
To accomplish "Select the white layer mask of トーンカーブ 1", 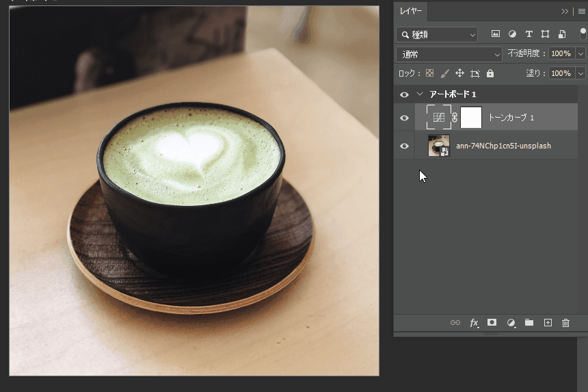I will click(x=471, y=118).
